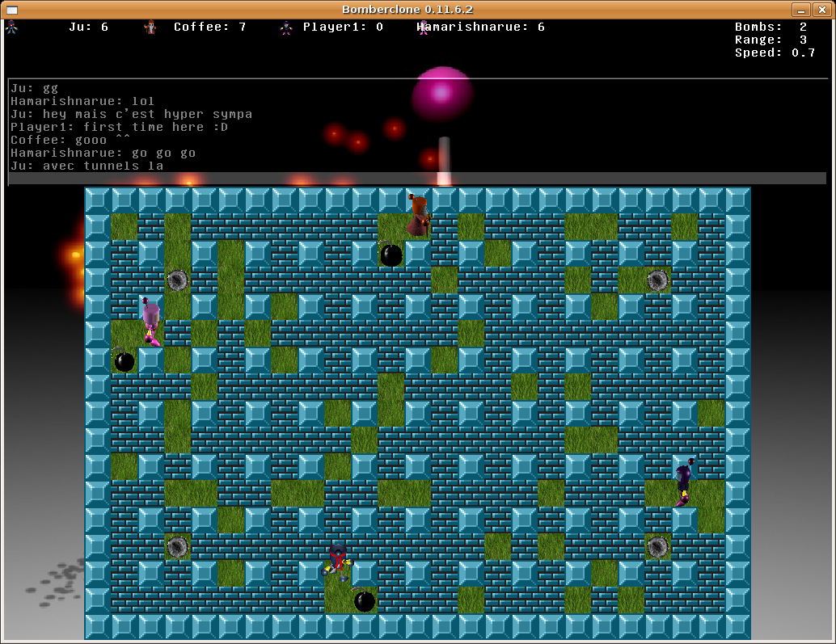The image size is (836, 644).
Task: Click the bottom-left tunnel hole
Action: [178, 546]
